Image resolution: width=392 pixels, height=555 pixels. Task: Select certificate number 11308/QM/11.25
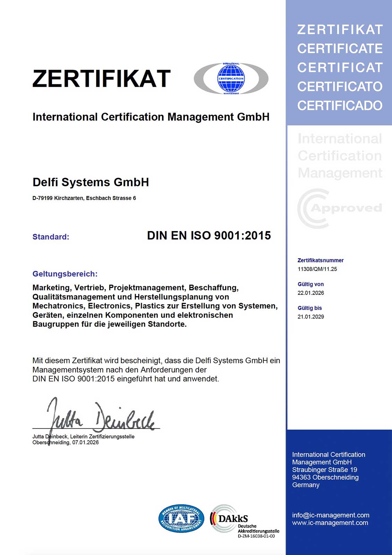317,269
